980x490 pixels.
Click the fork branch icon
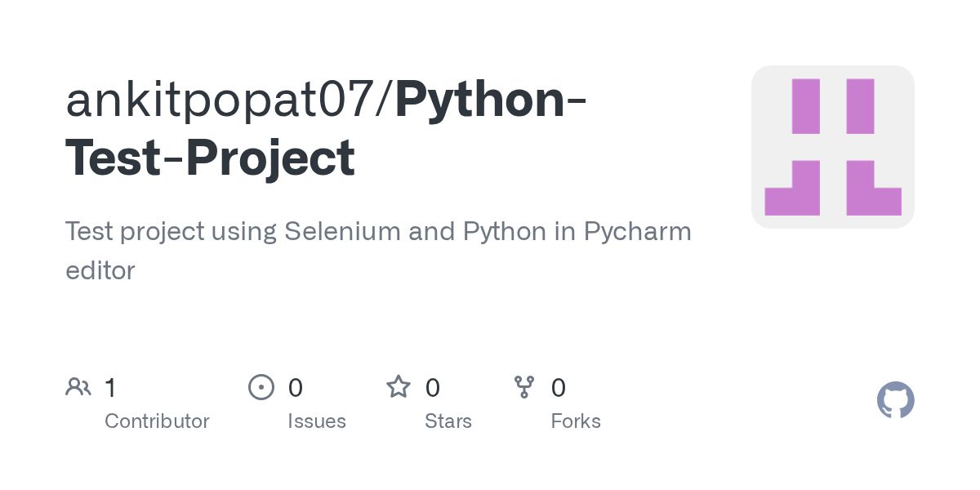[x=523, y=386]
